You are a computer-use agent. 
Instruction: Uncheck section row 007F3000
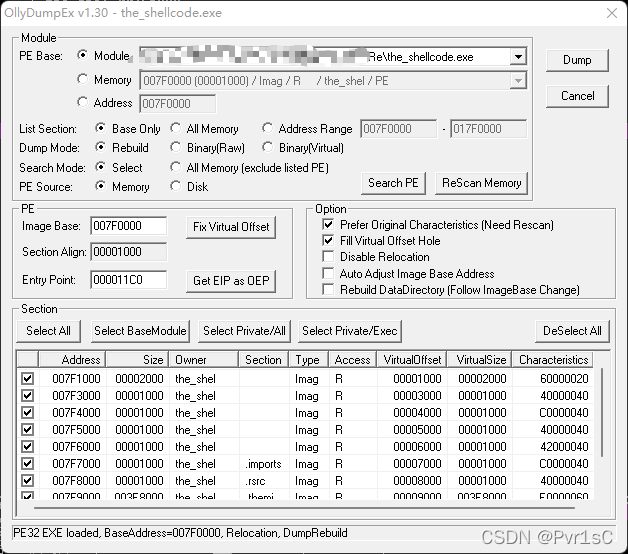[x=27, y=396]
